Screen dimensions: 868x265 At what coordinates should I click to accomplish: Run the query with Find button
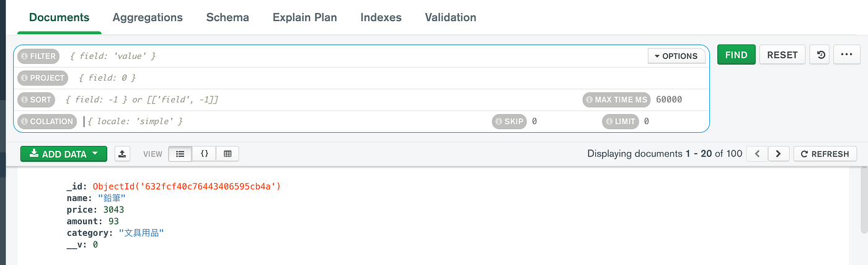coord(736,55)
